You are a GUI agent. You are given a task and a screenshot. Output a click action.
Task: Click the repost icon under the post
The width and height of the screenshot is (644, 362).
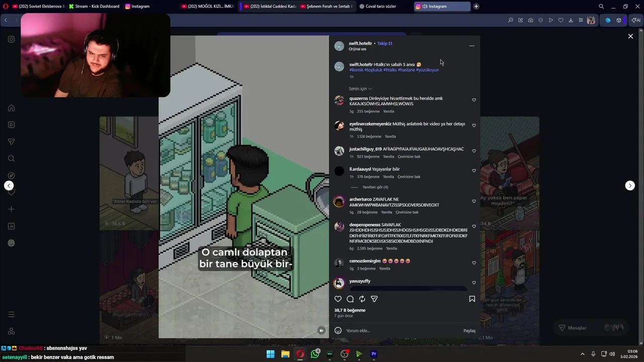(x=362, y=299)
